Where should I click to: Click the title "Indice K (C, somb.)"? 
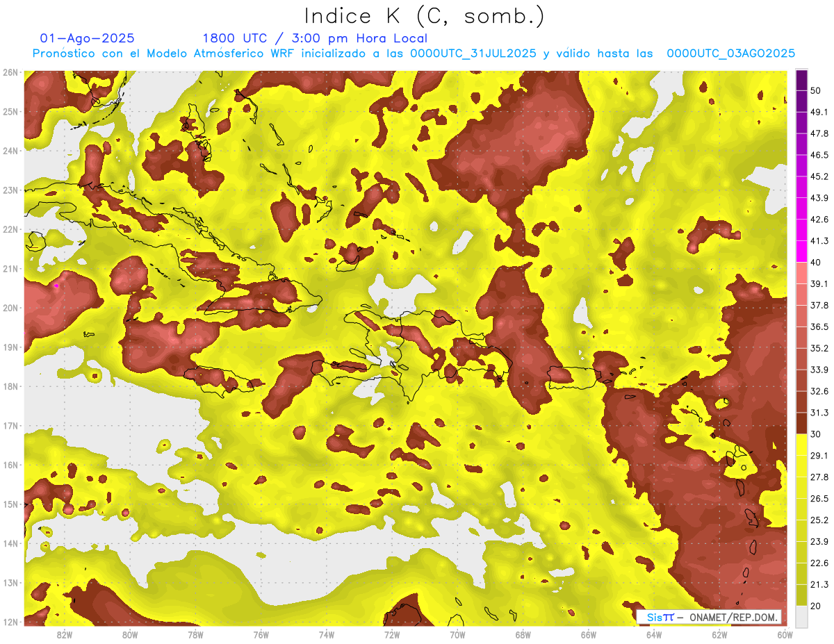(425, 16)
